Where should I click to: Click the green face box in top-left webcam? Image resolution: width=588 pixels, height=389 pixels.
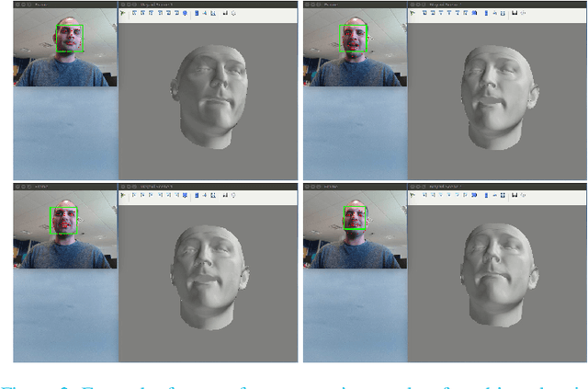(x=69, y=38)
